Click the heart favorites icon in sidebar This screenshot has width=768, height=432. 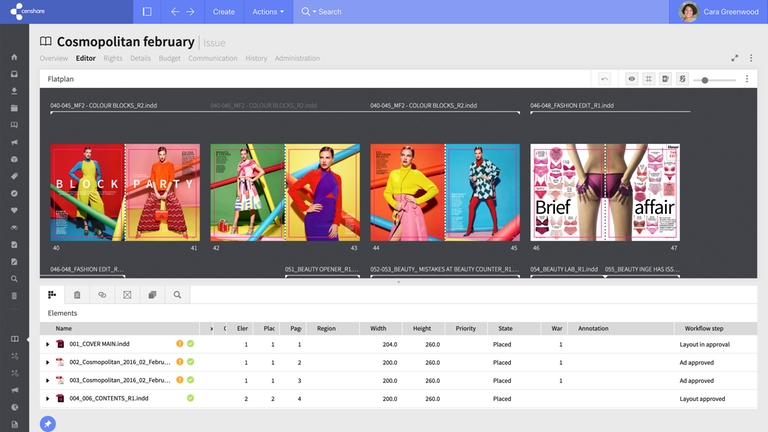click(14, 210)
